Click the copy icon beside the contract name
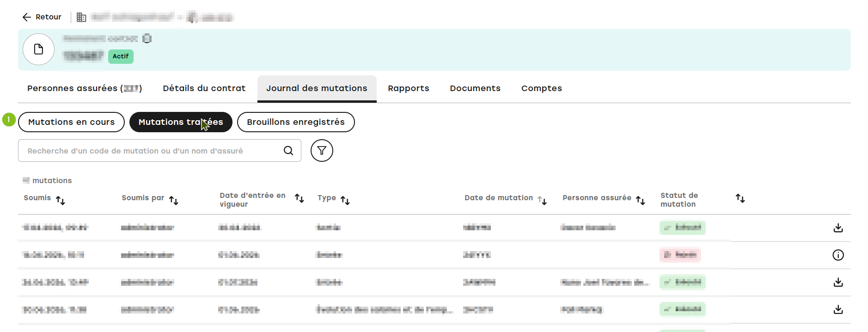868x332 pixels. pyautogui.click(x=147, y=38)
